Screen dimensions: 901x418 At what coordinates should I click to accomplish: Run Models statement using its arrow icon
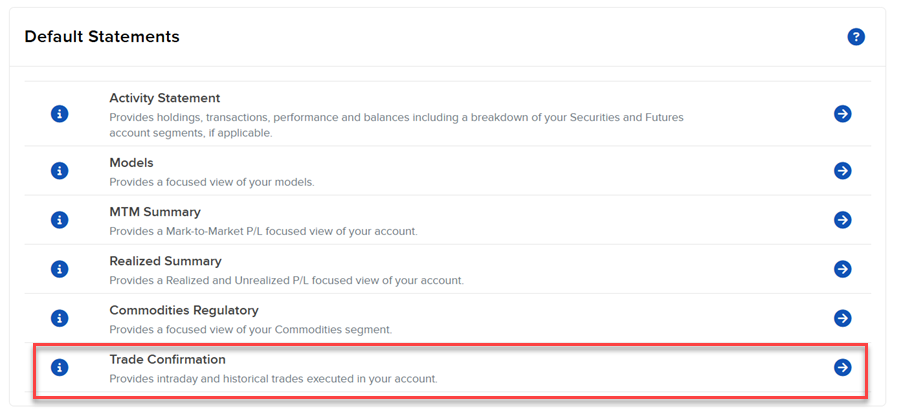[843, 171]
